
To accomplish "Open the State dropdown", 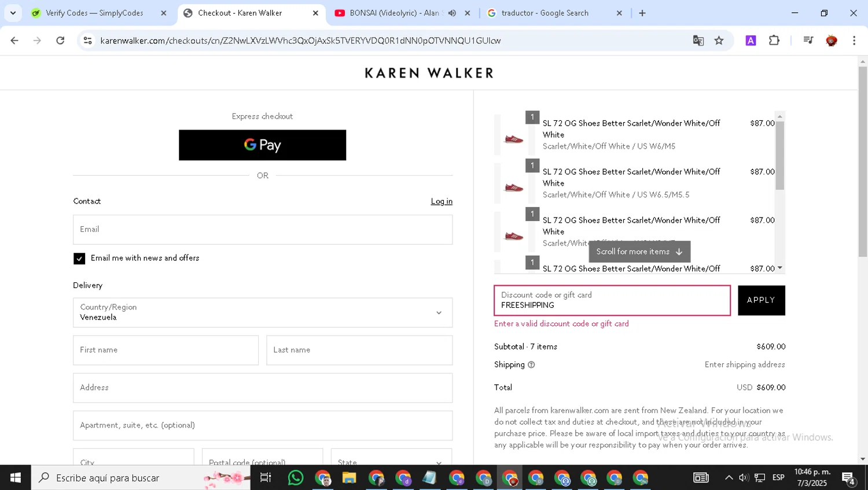I will [391, 457].
